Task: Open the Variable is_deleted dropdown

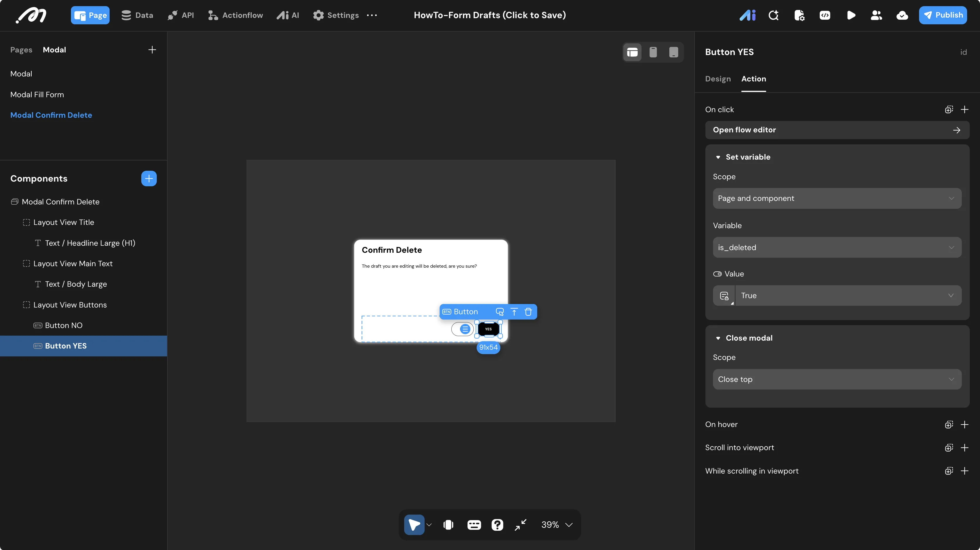Action: point(837,247)
